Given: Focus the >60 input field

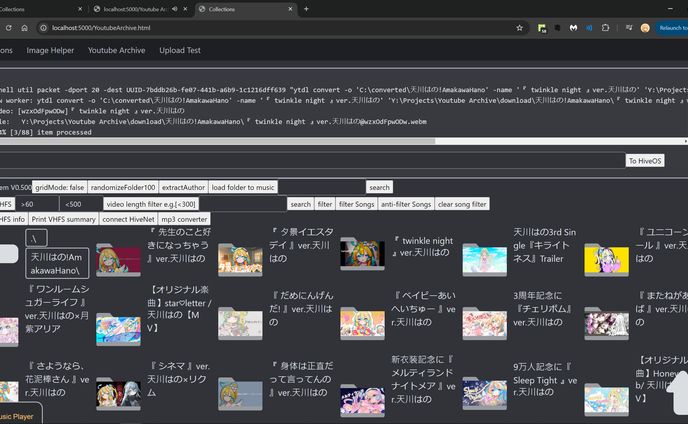Looking at the screenshot, I should pyautogui.click(x=37, y=204).
